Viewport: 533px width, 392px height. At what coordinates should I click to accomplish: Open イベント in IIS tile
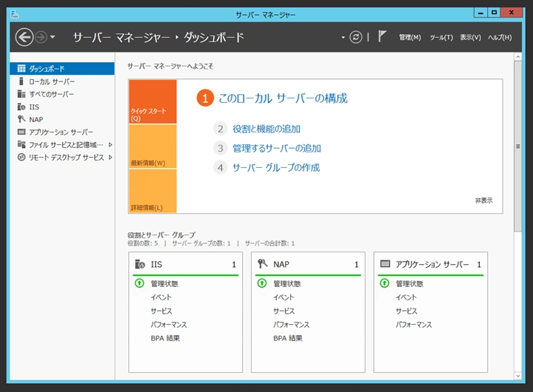coord(161,297)
